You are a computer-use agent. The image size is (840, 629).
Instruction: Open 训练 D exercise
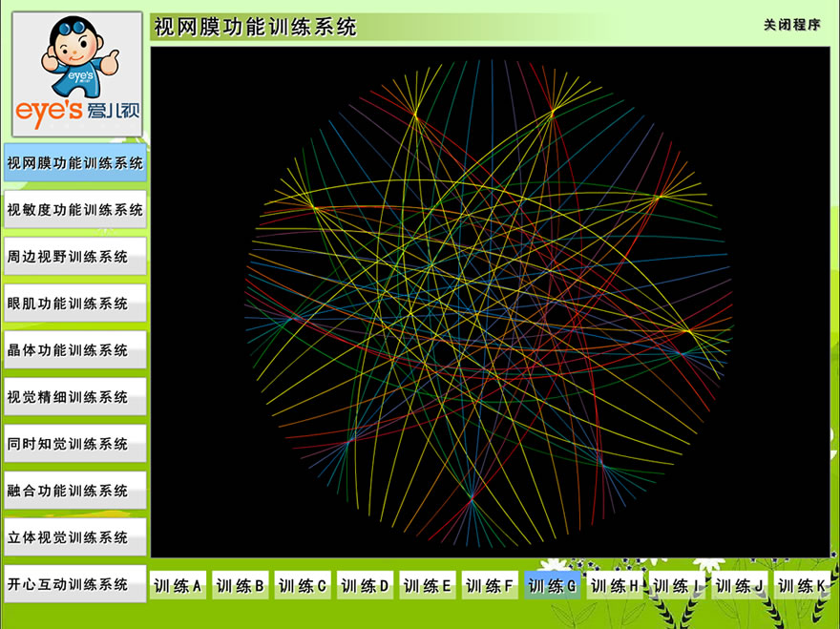[x=366, y=585]
